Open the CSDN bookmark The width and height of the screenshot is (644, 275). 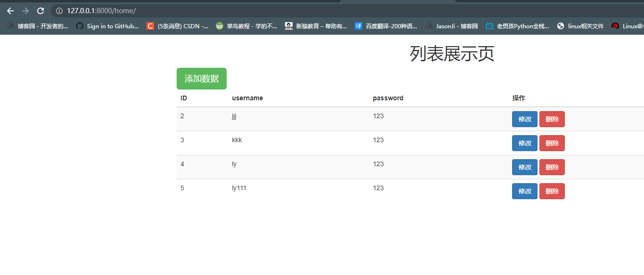pos(178,26)
